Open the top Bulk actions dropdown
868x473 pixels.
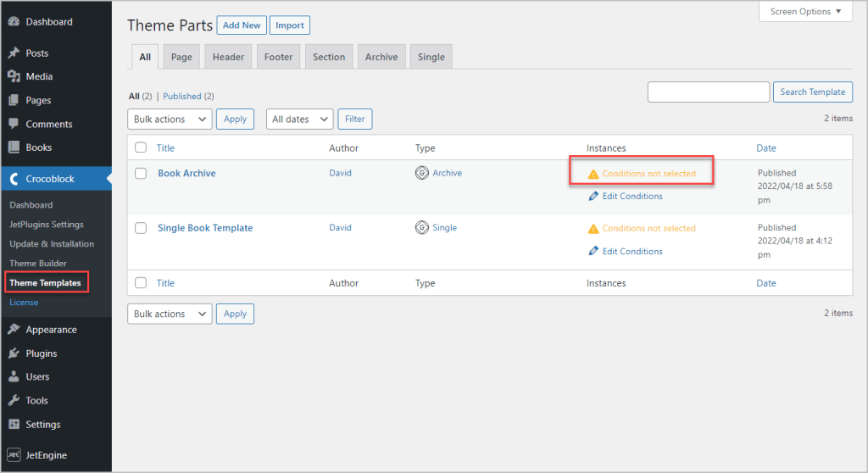coord(170,119)
